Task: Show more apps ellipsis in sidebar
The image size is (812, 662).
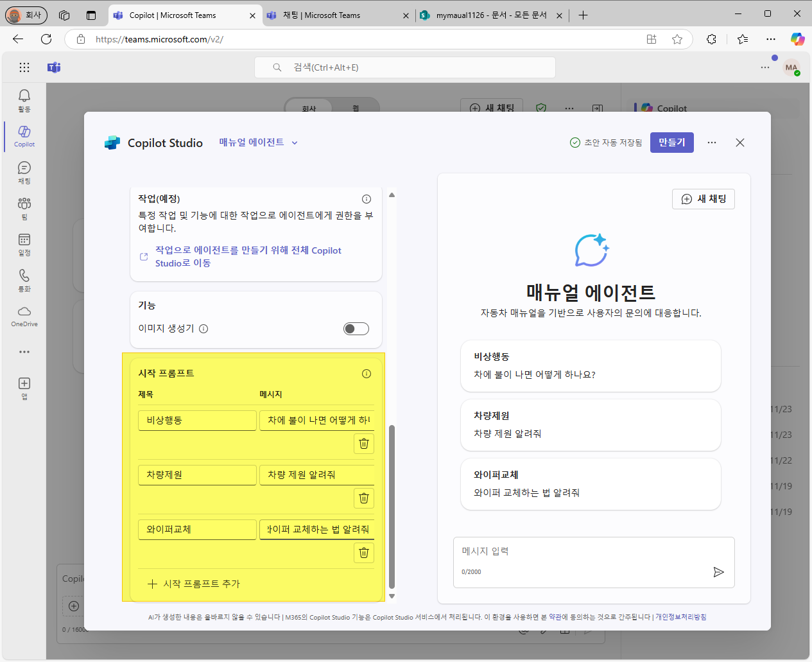Action: coord(24,352)
